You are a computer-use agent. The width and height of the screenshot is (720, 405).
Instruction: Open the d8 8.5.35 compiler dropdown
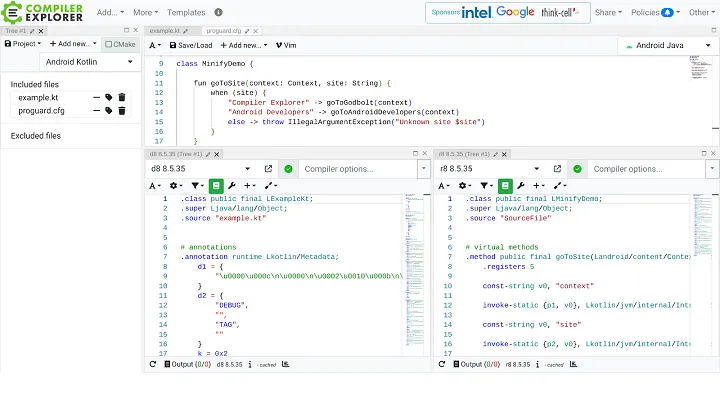(x=203, y=169)
